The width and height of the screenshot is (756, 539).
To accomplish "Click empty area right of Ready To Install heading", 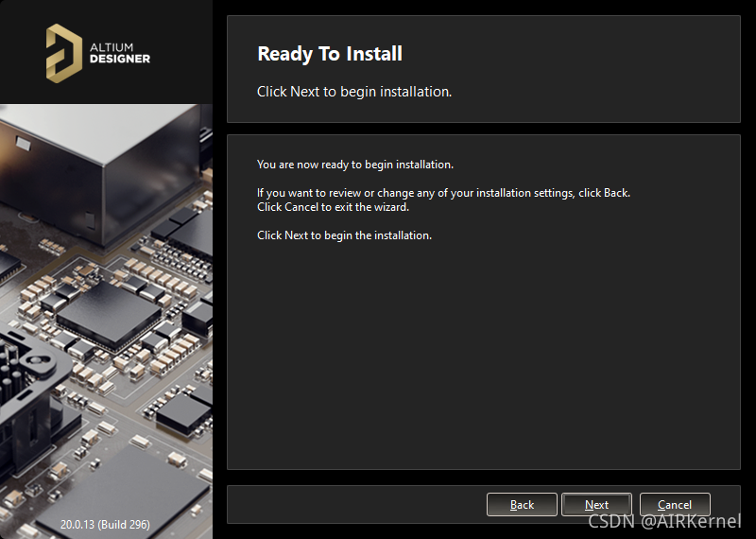I will [567, 54].
